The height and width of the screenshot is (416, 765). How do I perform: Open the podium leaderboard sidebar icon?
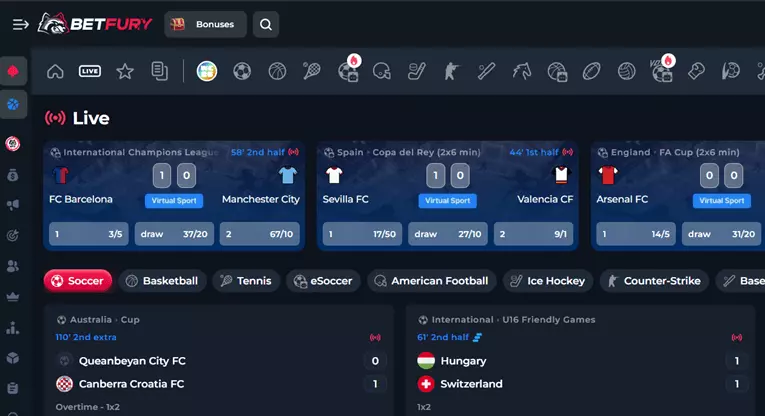[x=13, y=328]
